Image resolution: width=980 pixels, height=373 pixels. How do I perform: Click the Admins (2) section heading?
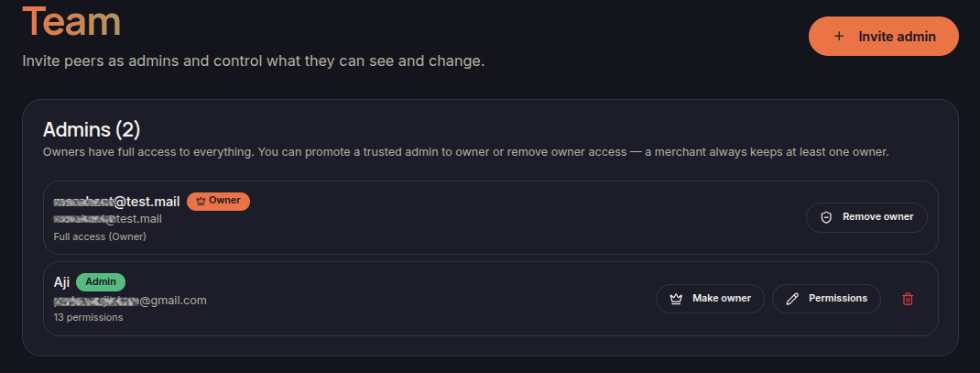(92, 130)
